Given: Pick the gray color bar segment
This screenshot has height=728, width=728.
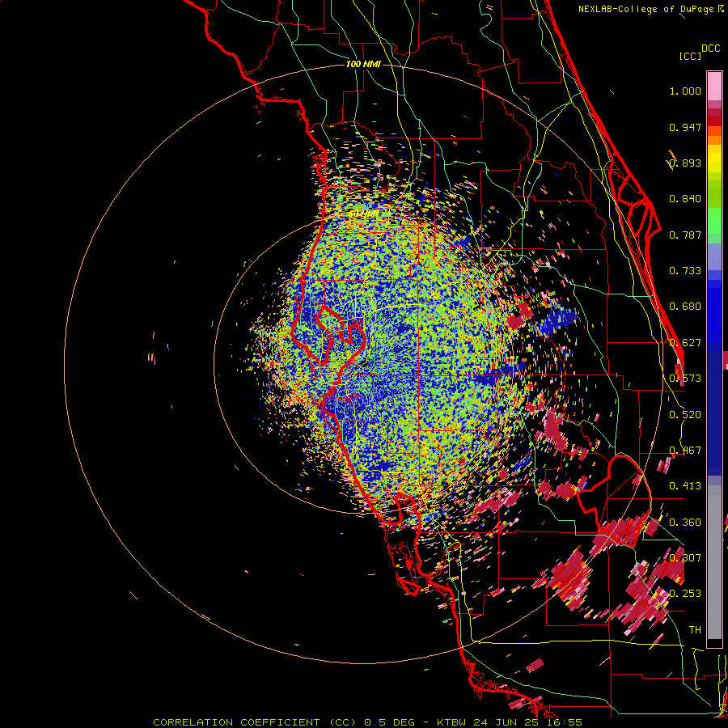Looking at the screenshot, I should click(x=714, y=562).
